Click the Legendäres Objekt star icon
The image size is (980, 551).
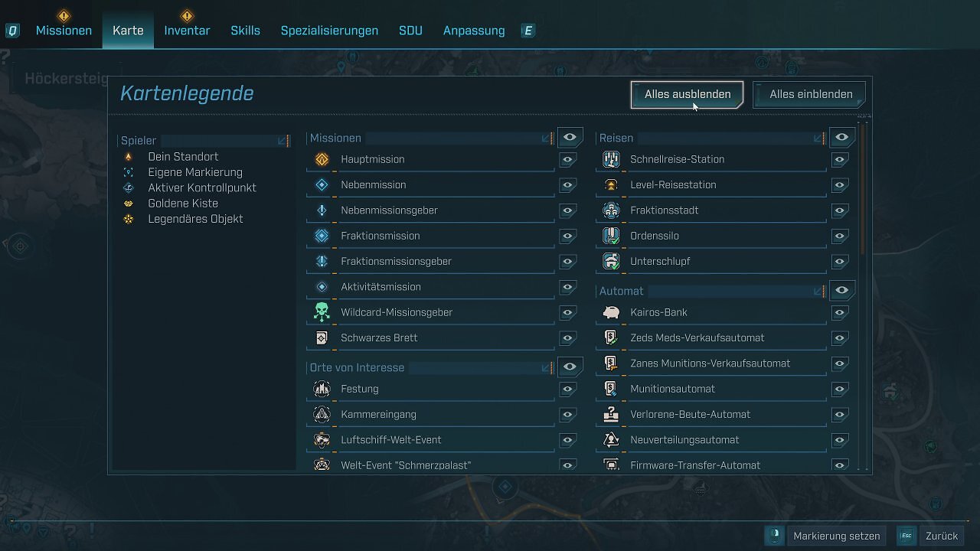pyautogui.click(x=129, y=219)
